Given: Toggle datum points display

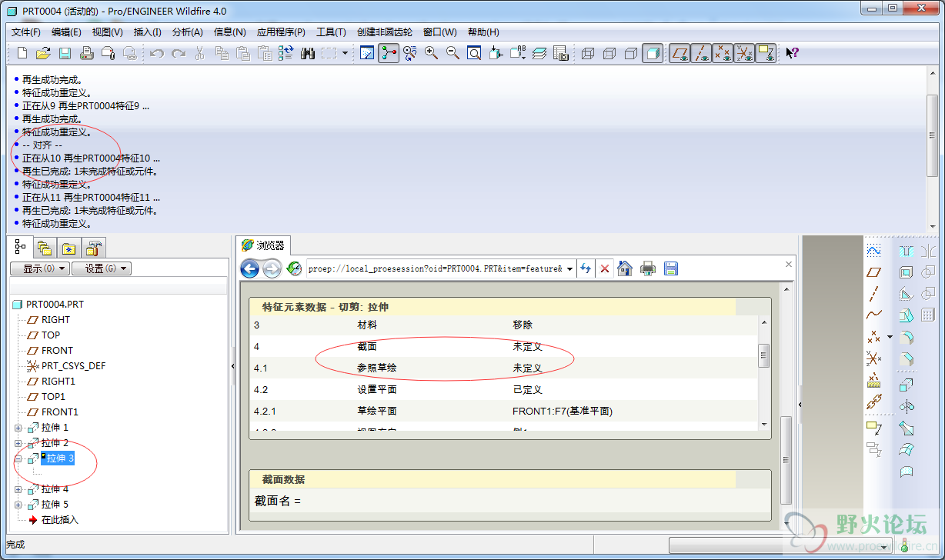Looking at the screenshot, I should coord(723,53).
